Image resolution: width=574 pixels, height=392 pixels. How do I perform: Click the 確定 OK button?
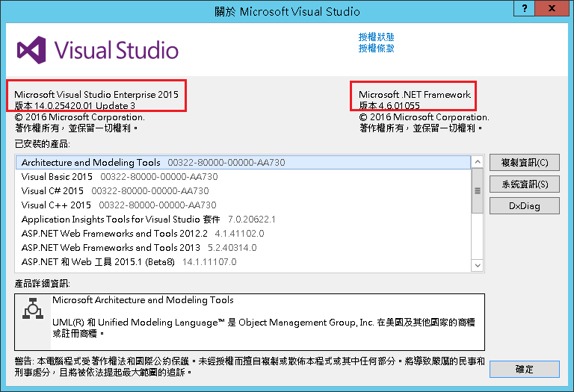click(x=524, y=370)
